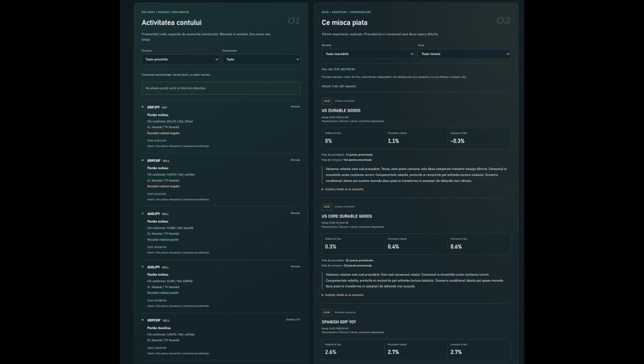644x364 pixels.
Task: Click the 2.6% published value for Spanish GDP
Action: point(330,352)
